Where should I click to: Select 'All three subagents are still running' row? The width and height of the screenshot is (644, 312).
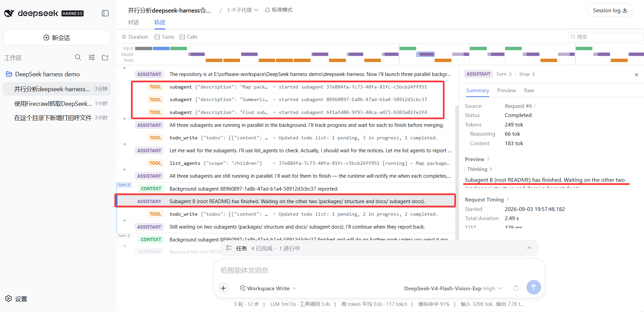pyautogui.click(x=286, y=176)
